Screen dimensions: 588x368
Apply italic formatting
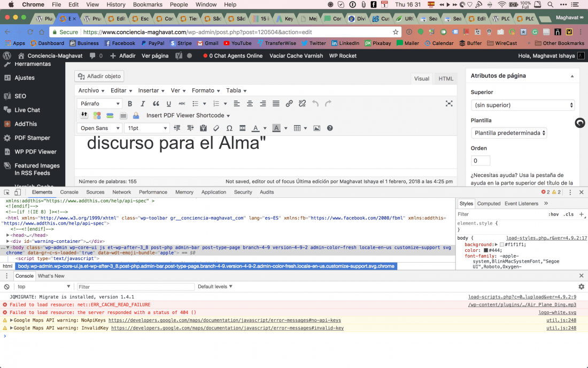pos(143,104)
